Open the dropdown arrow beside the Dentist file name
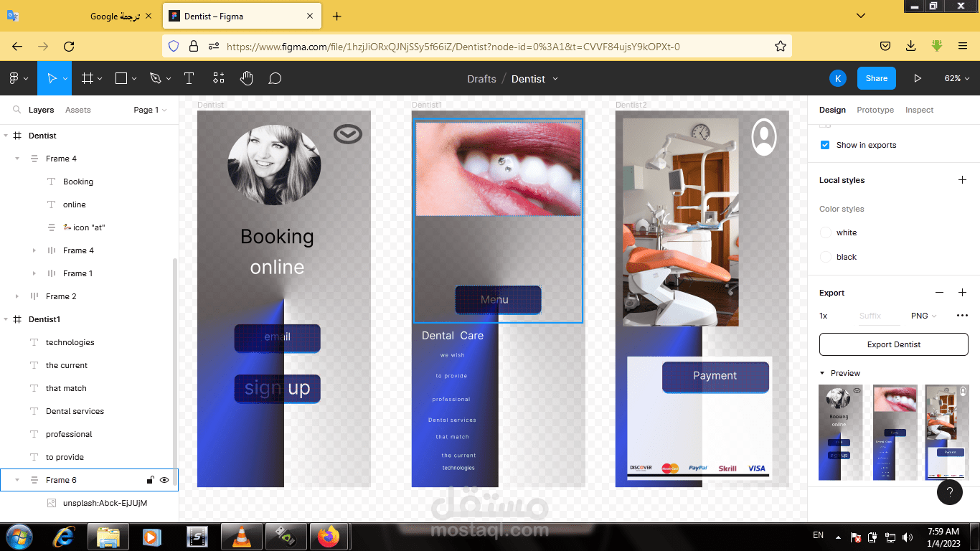This screenshot has height=551, width=980. 555,79
